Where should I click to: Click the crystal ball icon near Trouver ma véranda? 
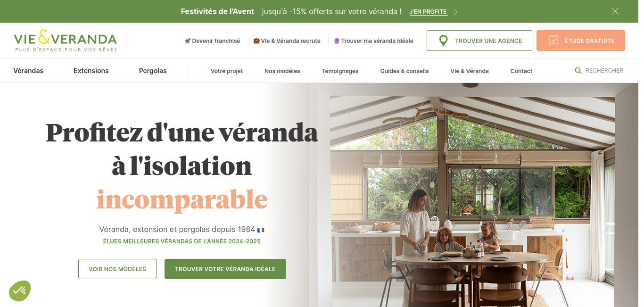(337, 41)
